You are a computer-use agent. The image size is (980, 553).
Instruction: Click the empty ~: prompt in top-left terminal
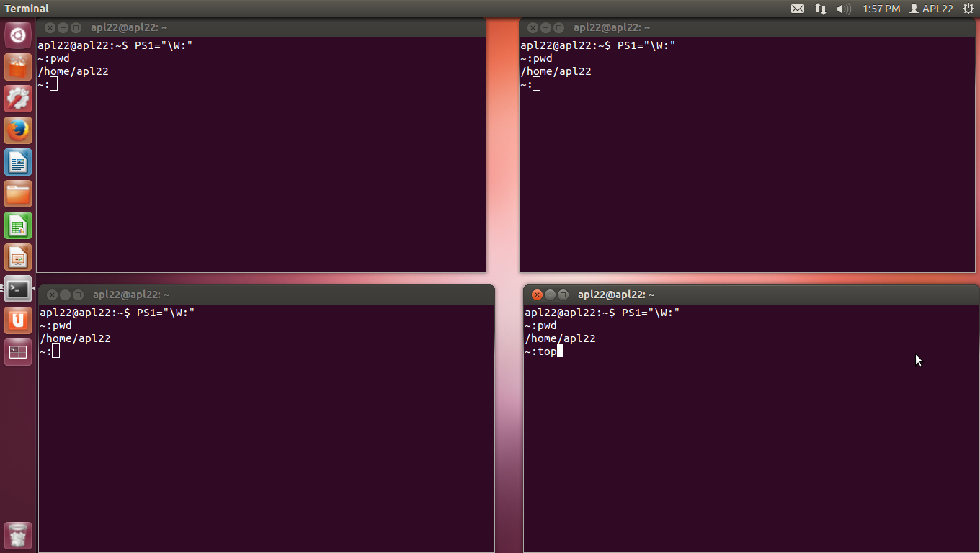[48, 84]
